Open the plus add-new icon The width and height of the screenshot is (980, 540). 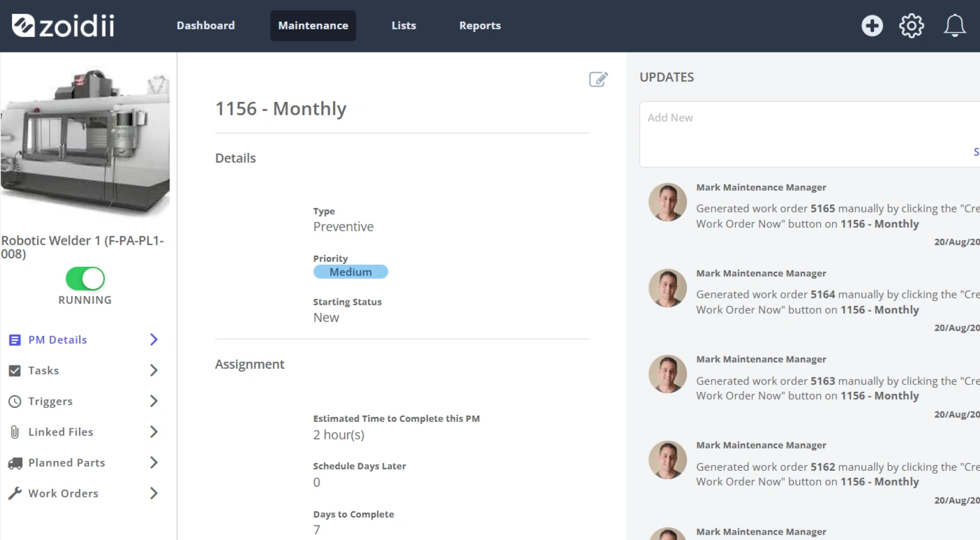[x=872, y=26]
